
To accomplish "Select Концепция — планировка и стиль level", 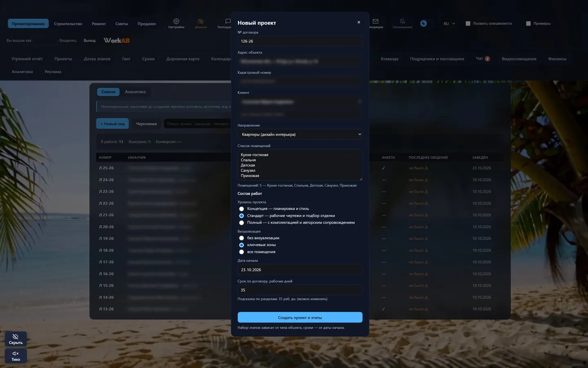I will point(242,209).
